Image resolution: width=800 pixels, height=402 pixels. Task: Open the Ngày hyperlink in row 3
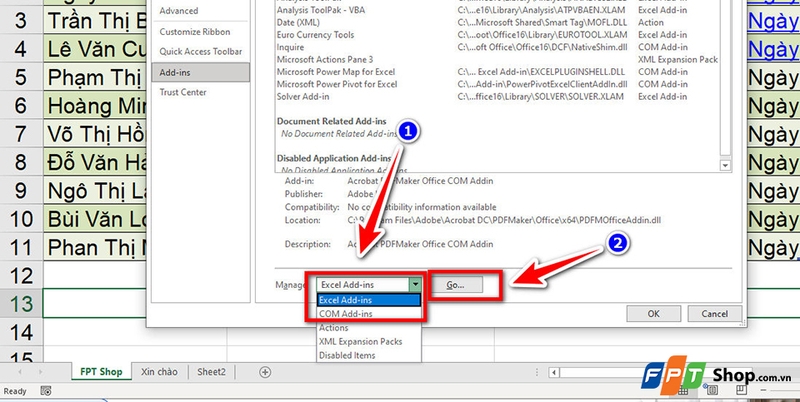coord(773,21)
